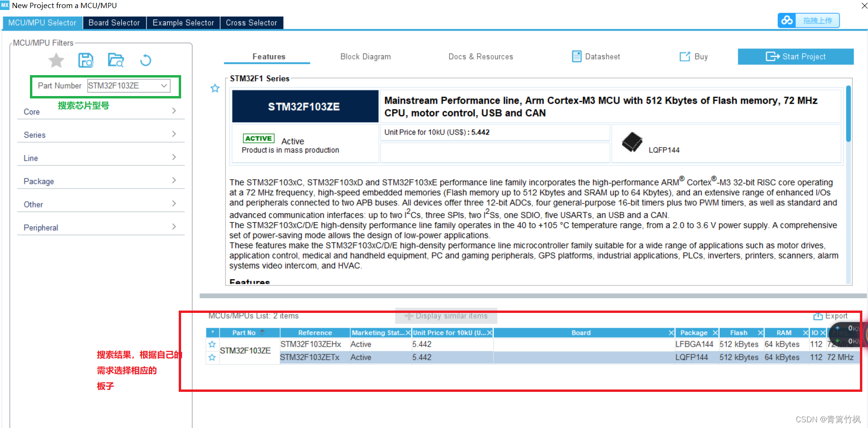Screen dimensions: 868x428
Task: Close the Board column via X
Action: point(671,333)
